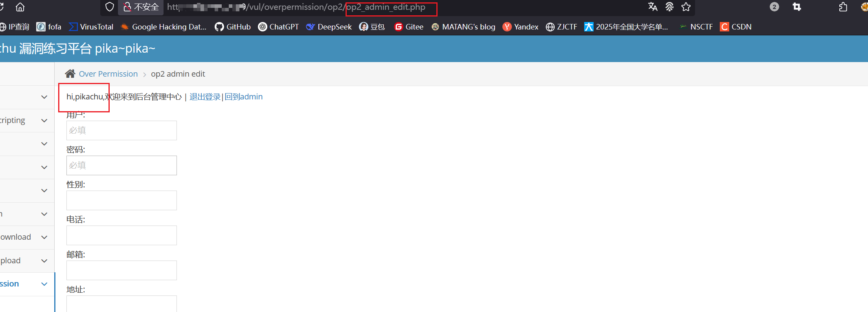The width and height of the screenshot is (868, 312).
Task: Click the 密码 password input field
Action: click(121, 165)
